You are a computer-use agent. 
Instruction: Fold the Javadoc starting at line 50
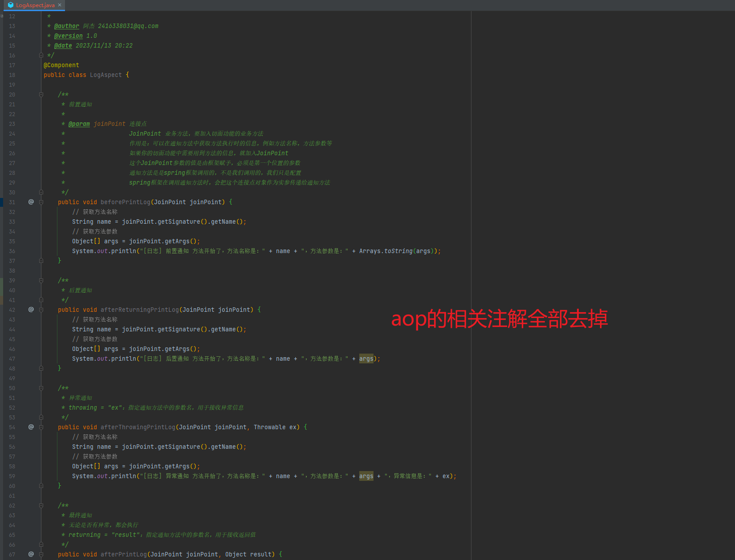pos(41,388)
